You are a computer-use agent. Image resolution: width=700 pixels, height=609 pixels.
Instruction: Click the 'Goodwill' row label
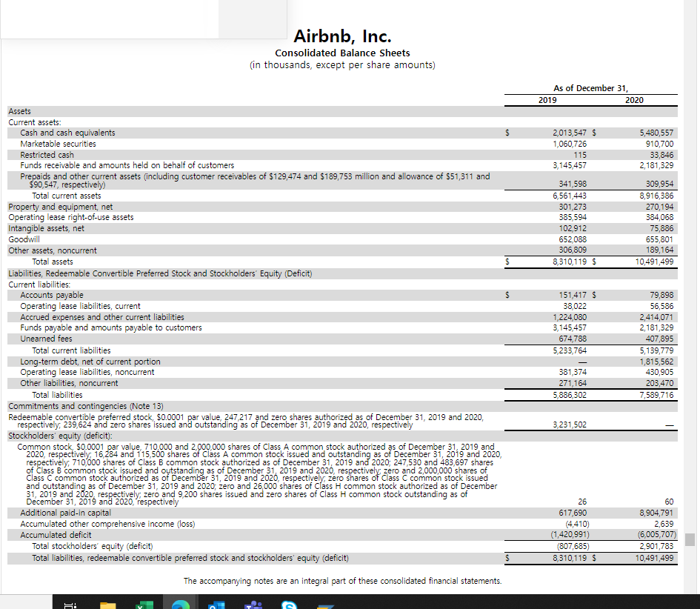click(24, 239)
